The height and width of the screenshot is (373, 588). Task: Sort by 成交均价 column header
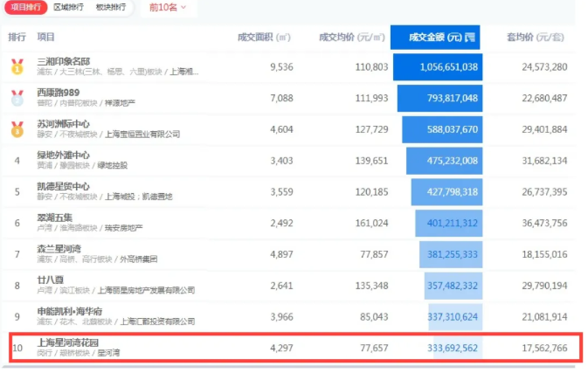(352, 37)
